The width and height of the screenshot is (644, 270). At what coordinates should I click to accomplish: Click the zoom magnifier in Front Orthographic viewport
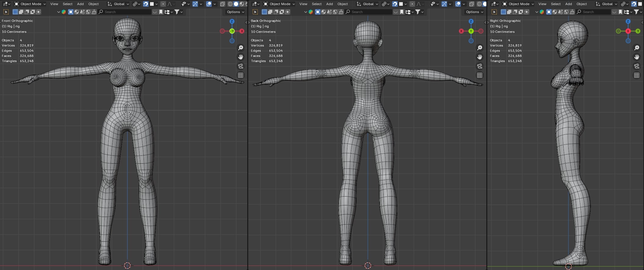(x=241, y=48)
